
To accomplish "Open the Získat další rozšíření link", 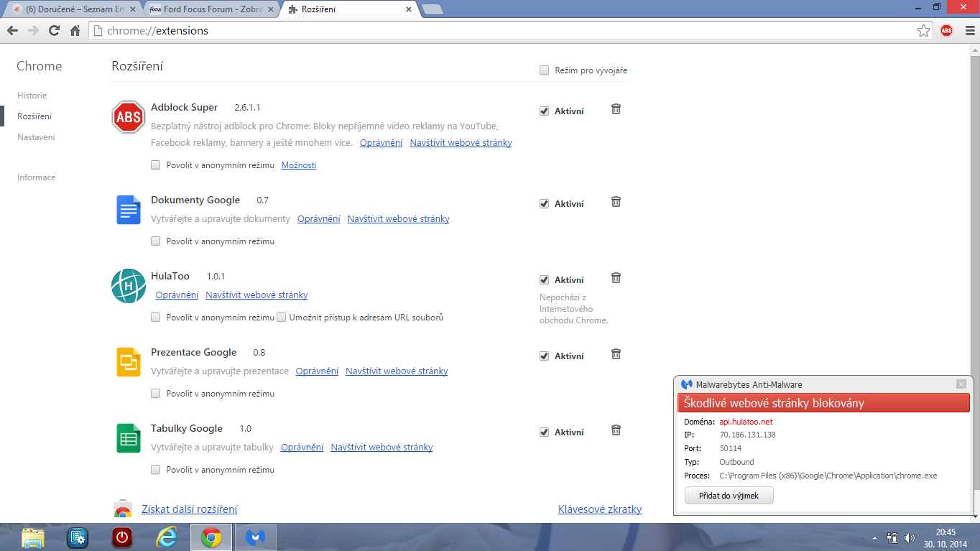I will (x=189, y=509).
